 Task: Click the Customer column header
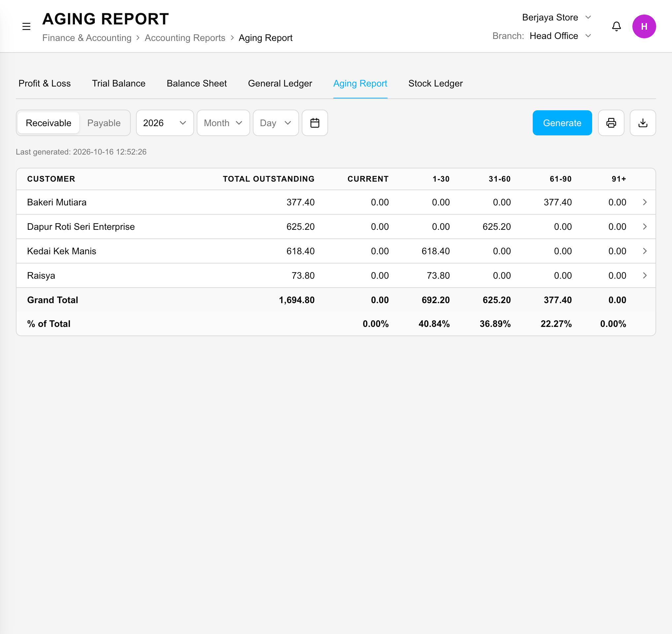[51, 179]
